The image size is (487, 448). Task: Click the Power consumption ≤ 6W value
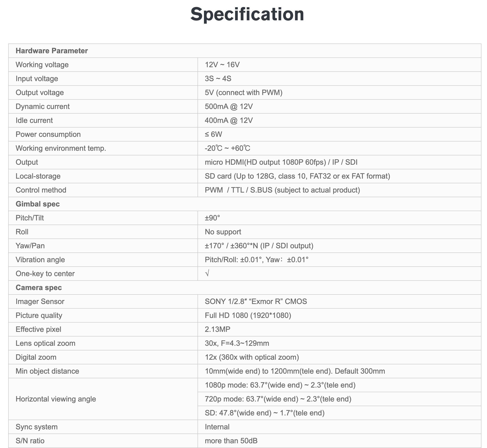213,134
